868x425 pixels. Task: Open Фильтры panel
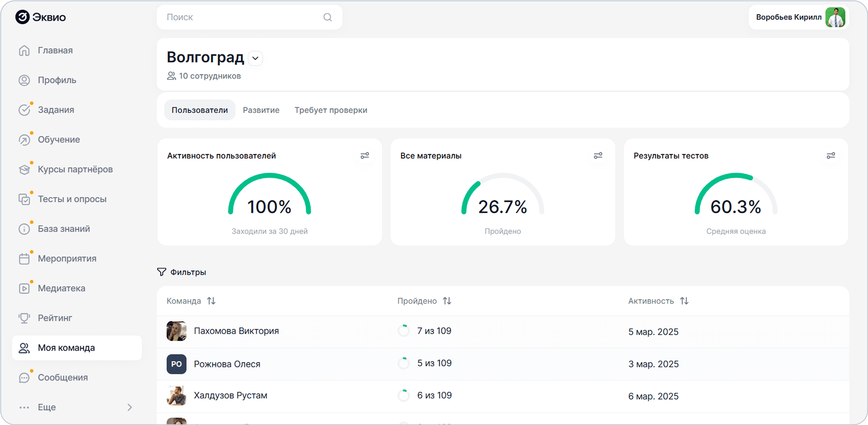(182, 272)
